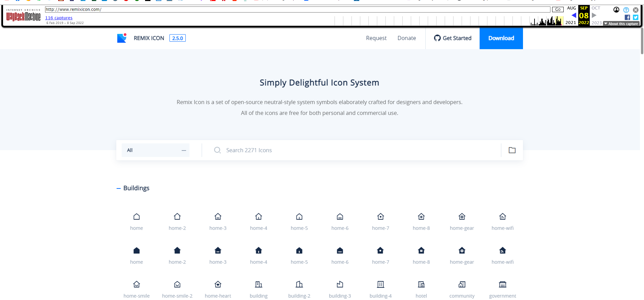Select the filled home-2 icon
Screen dimensions: 644x300
(177, 251)
